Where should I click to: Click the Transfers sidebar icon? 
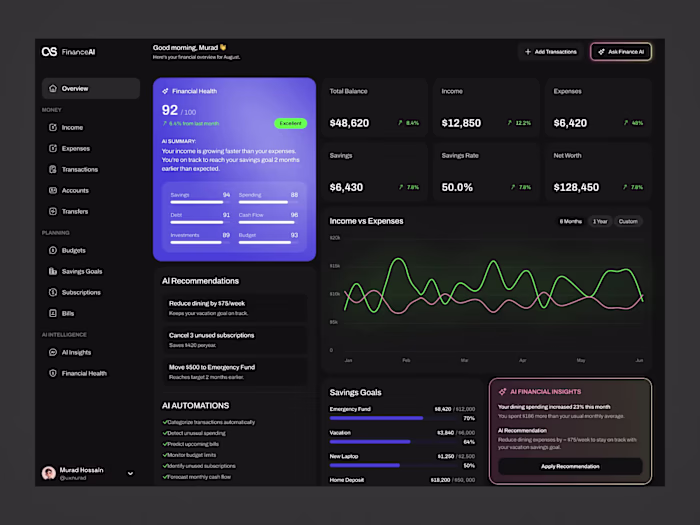tap(53, 211)
